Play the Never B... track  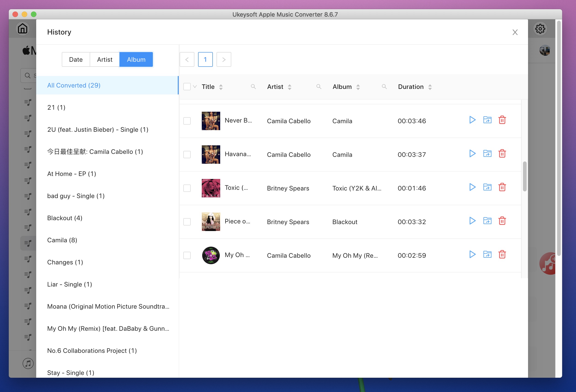click(472, 120)
